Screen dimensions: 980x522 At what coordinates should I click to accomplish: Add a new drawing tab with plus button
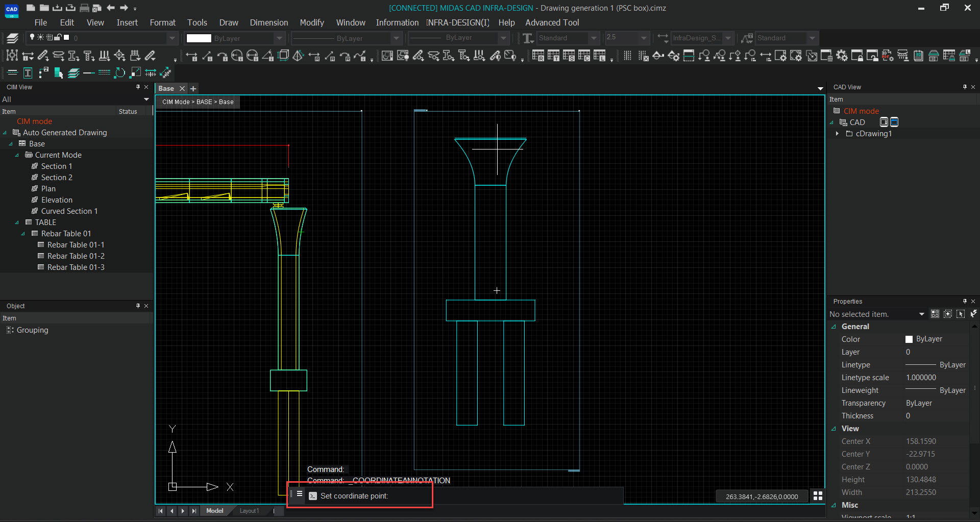click(193, 88)
